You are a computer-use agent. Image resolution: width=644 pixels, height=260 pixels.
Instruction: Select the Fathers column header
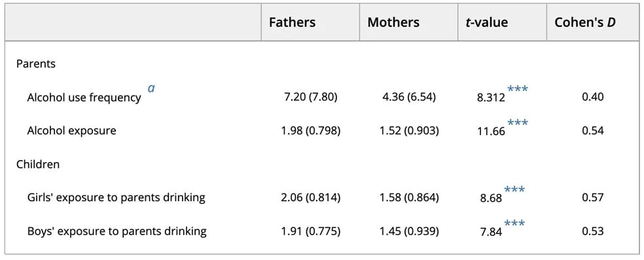[x=293, y=22]
